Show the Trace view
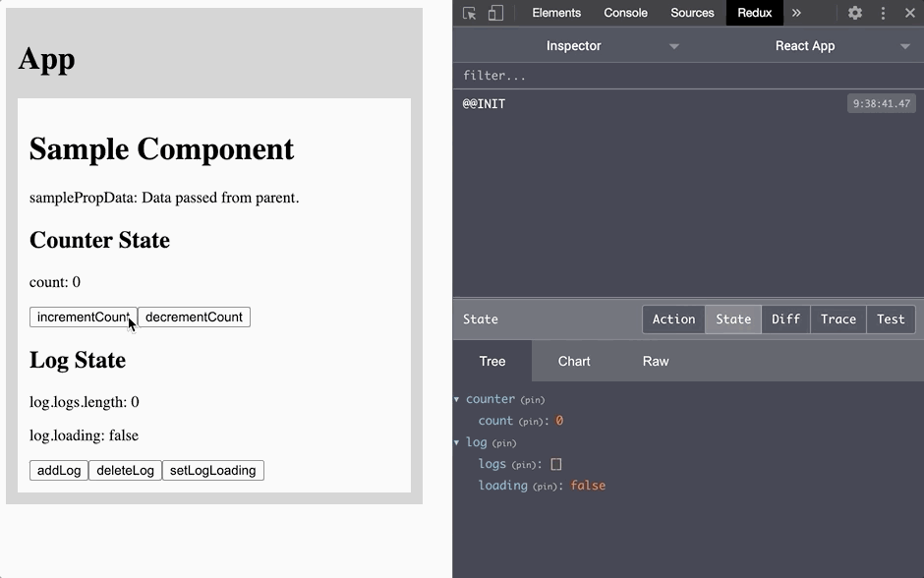This screenshot has height=578, width=924. [837, 319]
